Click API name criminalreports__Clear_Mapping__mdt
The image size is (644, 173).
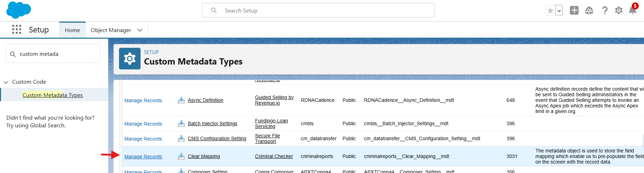coord(406,156)
